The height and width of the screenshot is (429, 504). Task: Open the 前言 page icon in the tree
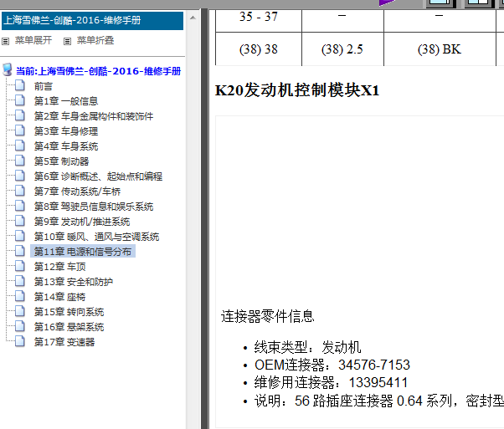[20, 86]
